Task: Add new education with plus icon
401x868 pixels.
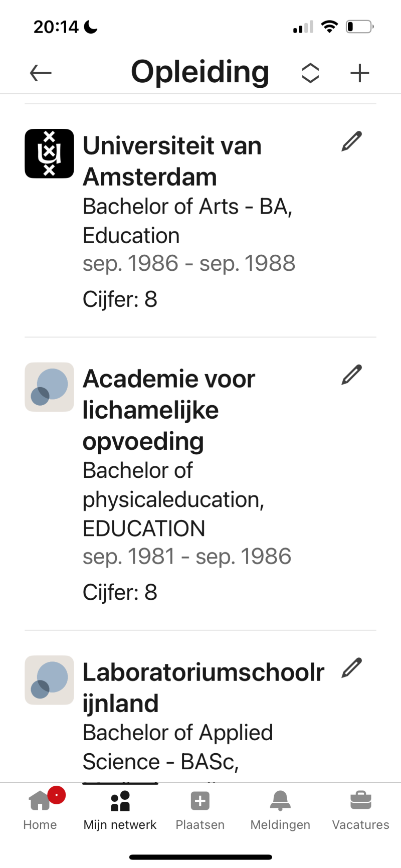Action: pos(359,73)
